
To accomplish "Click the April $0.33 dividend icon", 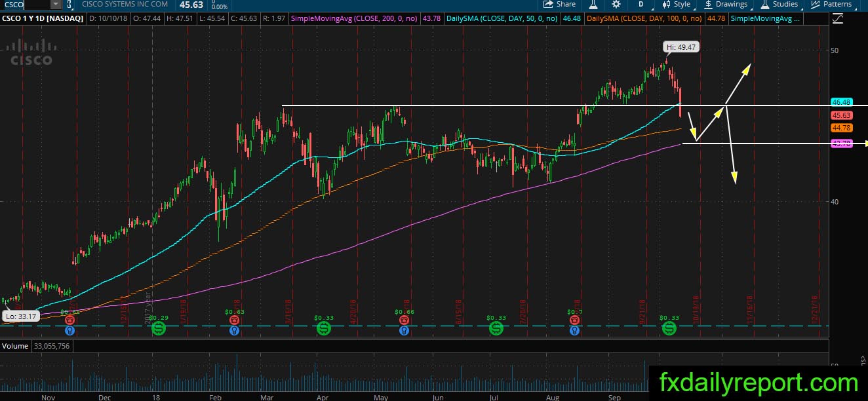I will (324, 328).
